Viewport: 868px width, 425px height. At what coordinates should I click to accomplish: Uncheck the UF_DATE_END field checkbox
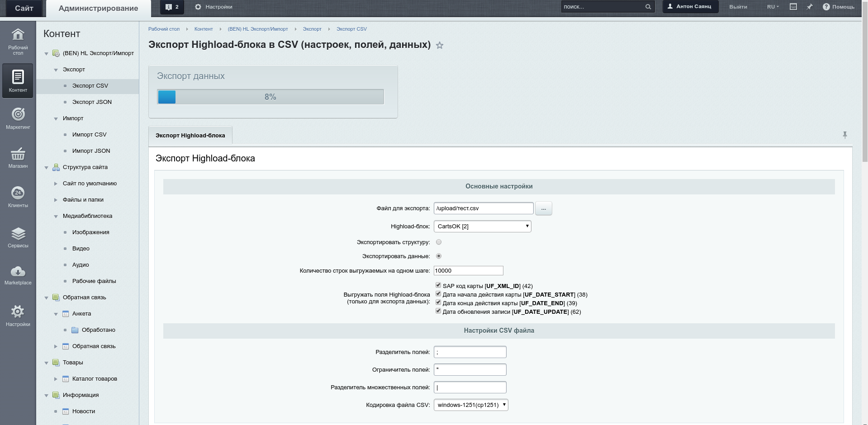point(438,302)
